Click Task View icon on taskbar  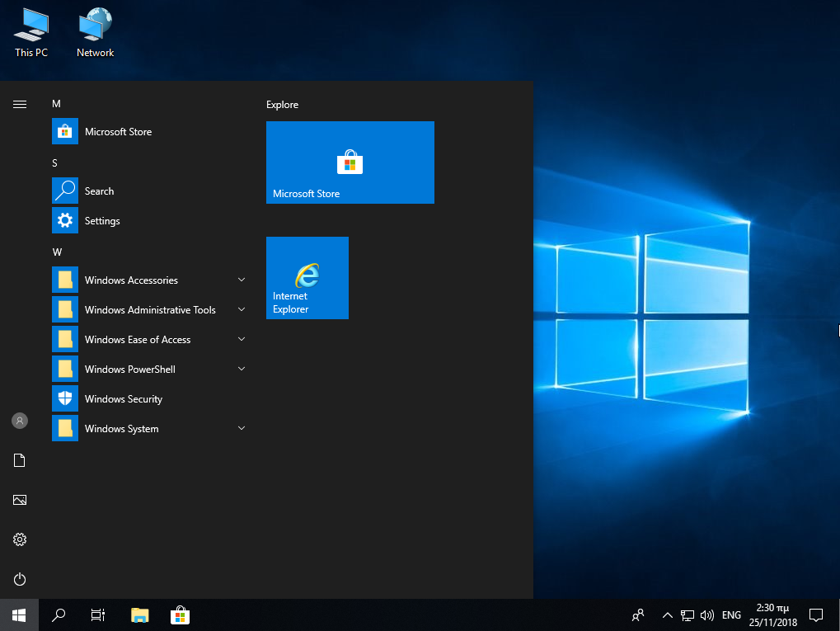98,615
